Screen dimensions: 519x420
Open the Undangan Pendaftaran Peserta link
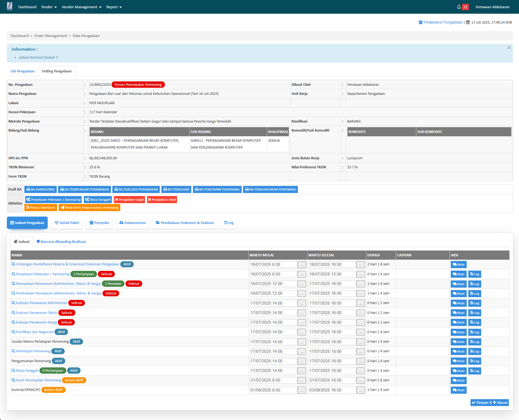(67, 264)
